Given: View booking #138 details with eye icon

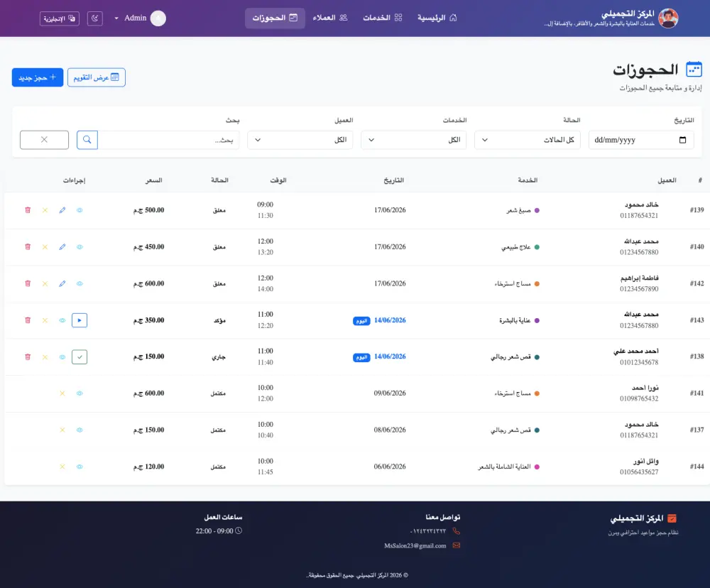Looking at the screenshot, I should pyautogui.click(x=62, y=357).
